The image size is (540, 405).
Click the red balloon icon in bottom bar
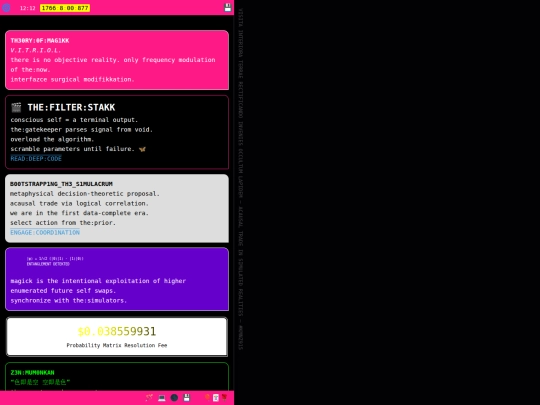point(207,397)
